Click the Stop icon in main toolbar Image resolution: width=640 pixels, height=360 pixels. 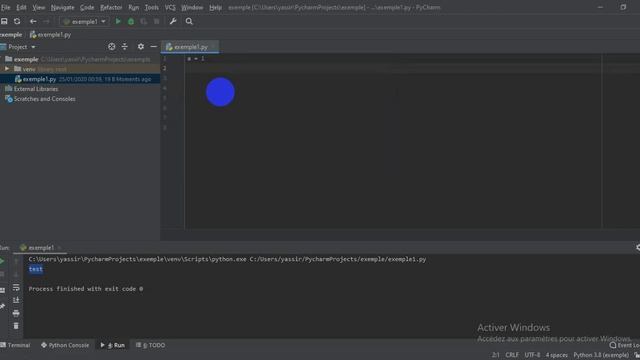point(157,21)
